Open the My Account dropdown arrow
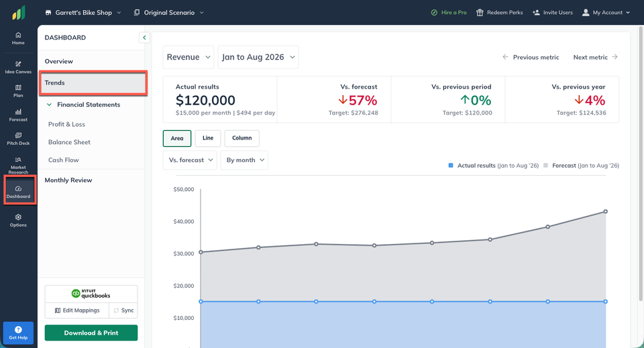Viewport: 644px width, 348px height. pyautogui.click(x=628, y=13)
